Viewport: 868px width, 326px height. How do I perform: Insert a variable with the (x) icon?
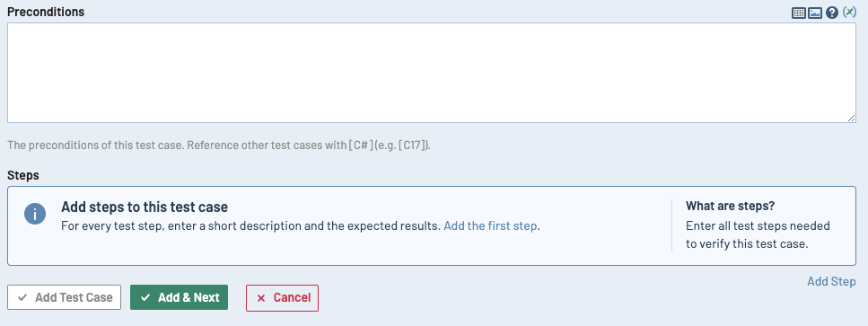pos(849,13)
